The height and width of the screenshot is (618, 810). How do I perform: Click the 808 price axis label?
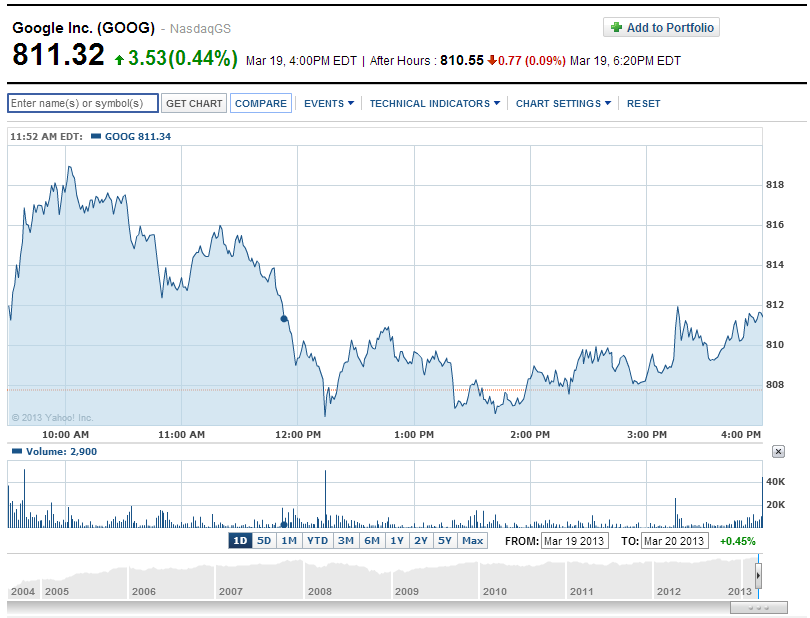click(774, 384)
